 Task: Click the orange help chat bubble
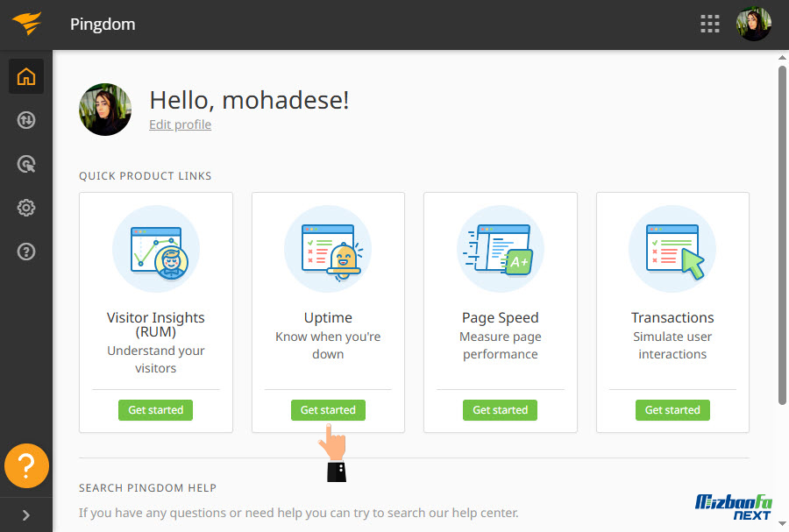tap(26, 465)
